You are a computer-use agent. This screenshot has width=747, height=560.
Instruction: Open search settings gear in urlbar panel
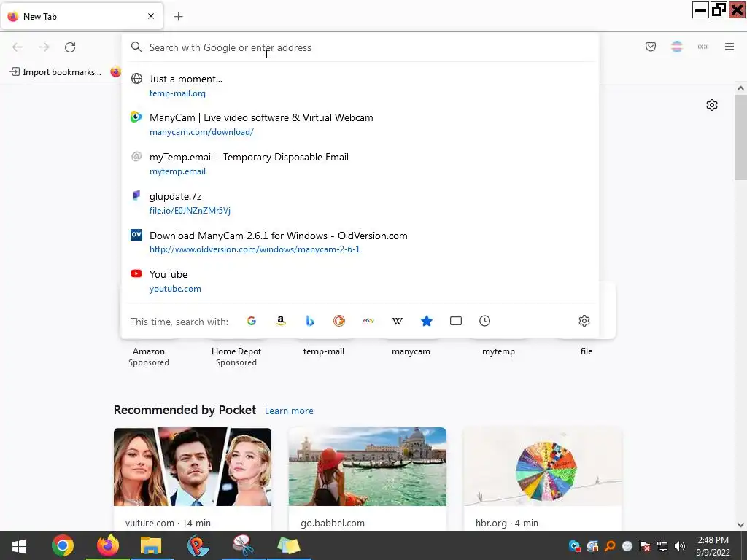pyautogui.click(x=584, y=321)
